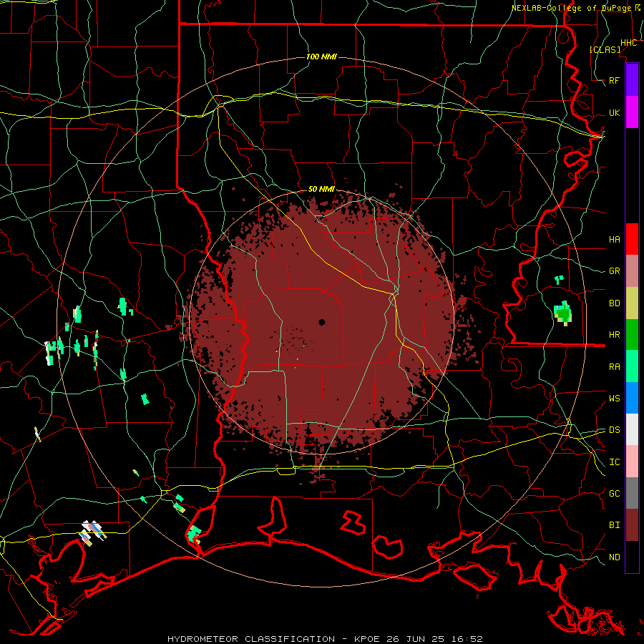Viewport: 644px width, 644px height.
Task: Click the IC legend label
Action: (614, 462)
